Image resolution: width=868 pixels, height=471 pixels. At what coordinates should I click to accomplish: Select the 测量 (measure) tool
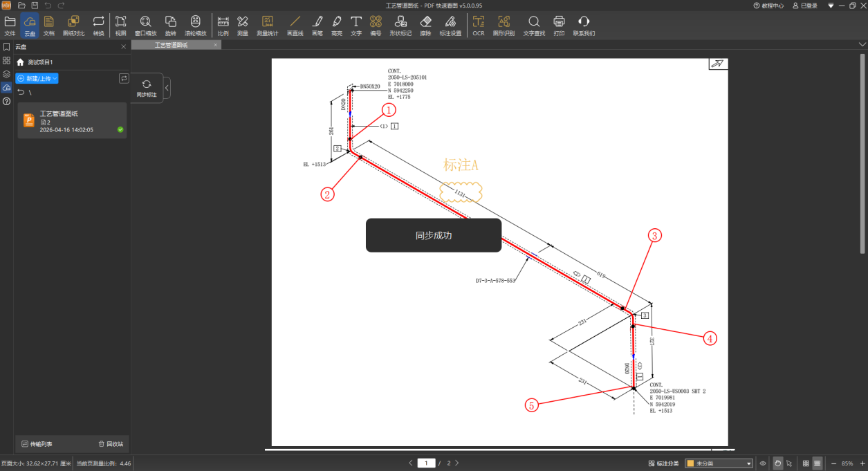tap(242, 26)
